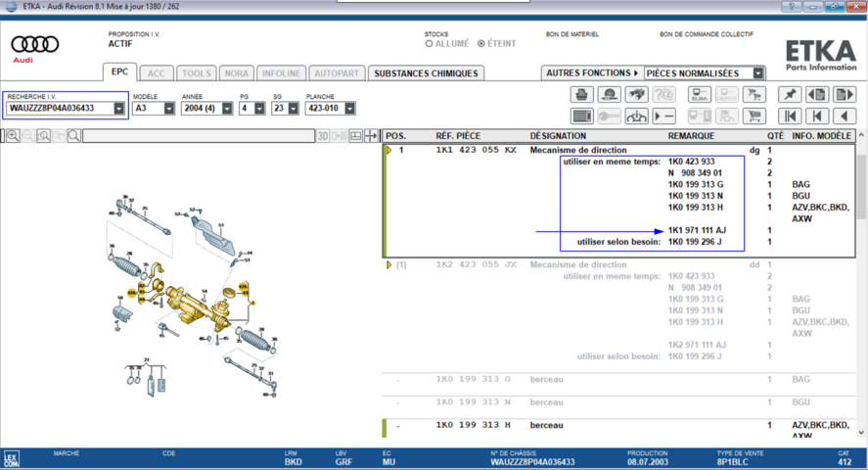Switch to the NORA tab
The image size is (868, 470).
pyautogui.click(x=237, y=73)
